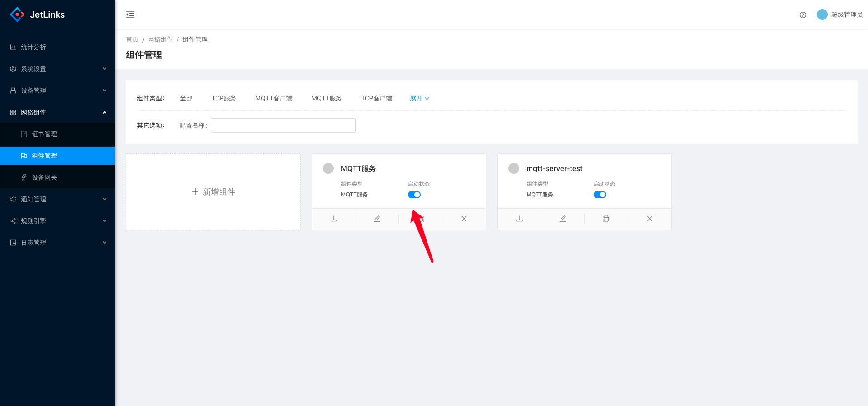Open 证书管理 in sidebar

coord(44,134)
